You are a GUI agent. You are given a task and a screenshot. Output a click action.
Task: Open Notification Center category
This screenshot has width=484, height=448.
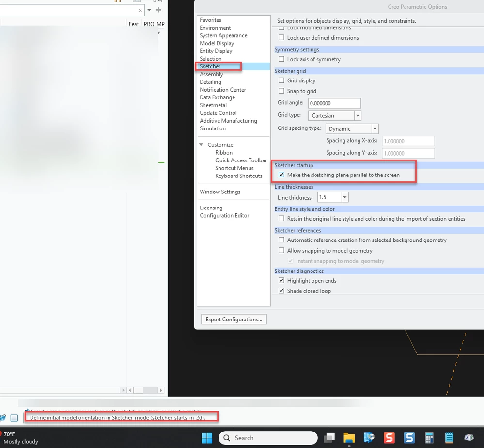[x=222, y=90]
